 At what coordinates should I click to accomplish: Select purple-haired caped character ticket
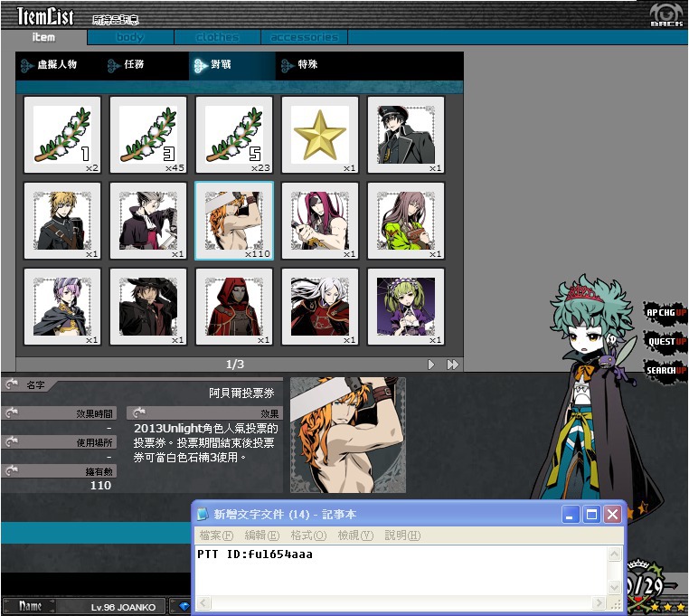pyautogui.click(x=62, y=307)
